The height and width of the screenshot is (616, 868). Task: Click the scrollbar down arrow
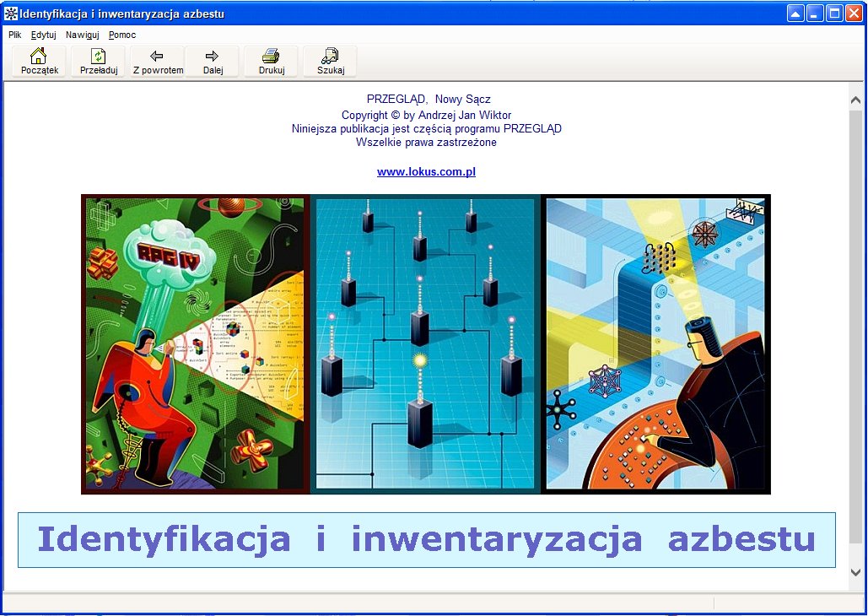click(856, 572)
